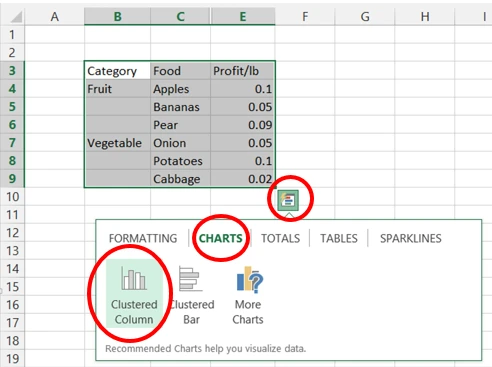Image resolution: width=492 pixels, height=367 pixels.
Task: Select column G header
Action: [x=365, y=16]
